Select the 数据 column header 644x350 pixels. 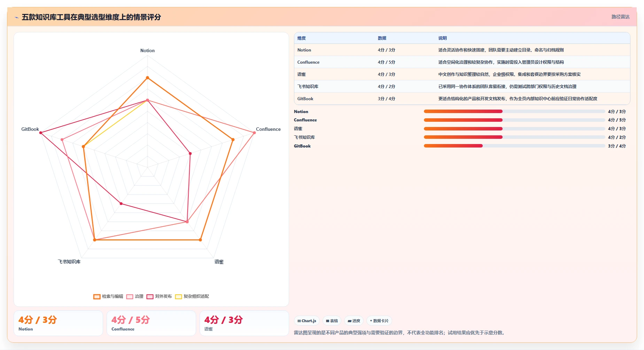coord(382,38)
